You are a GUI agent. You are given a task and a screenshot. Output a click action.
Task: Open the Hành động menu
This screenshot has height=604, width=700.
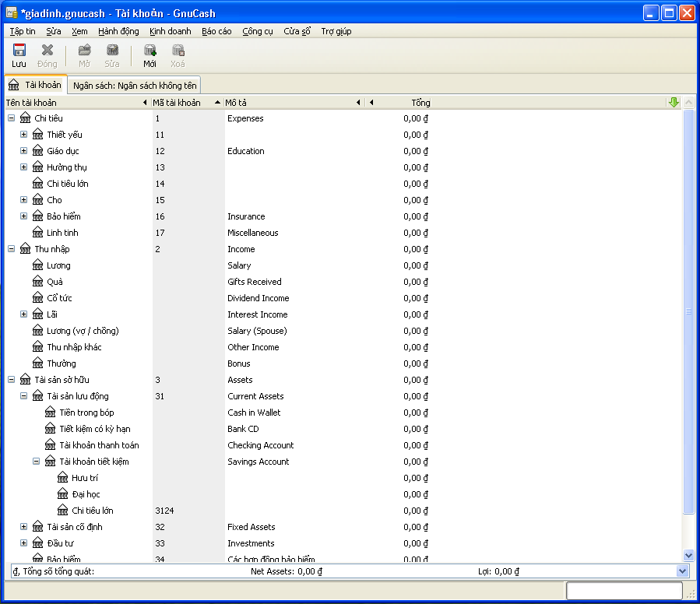tap(118, 31)
